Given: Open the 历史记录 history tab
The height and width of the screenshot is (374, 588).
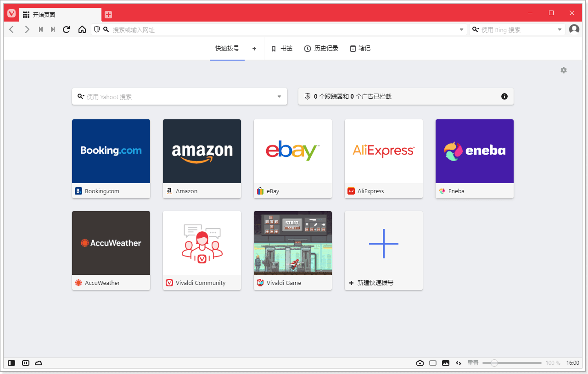Looking at the screenshot, I should click(x=321, y=48).
